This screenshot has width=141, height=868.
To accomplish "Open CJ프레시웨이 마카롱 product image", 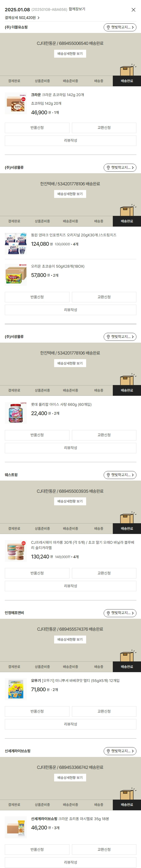I will tap(16, 551).
